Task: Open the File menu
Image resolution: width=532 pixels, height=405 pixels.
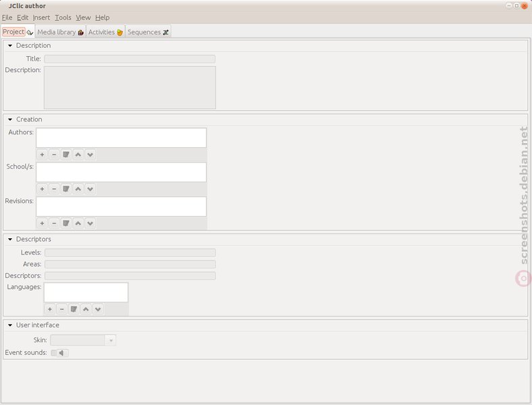Action: (7, 18)
